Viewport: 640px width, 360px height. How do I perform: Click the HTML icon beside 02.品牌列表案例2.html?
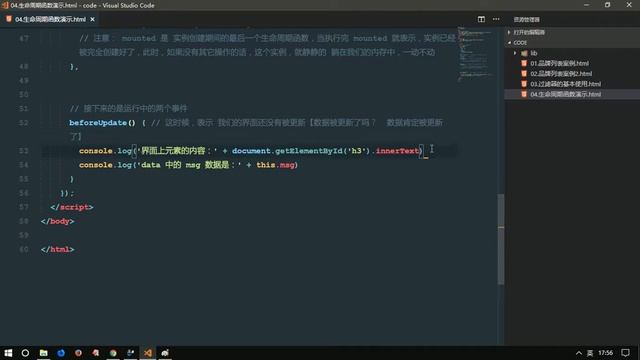(x=524, y=73)
